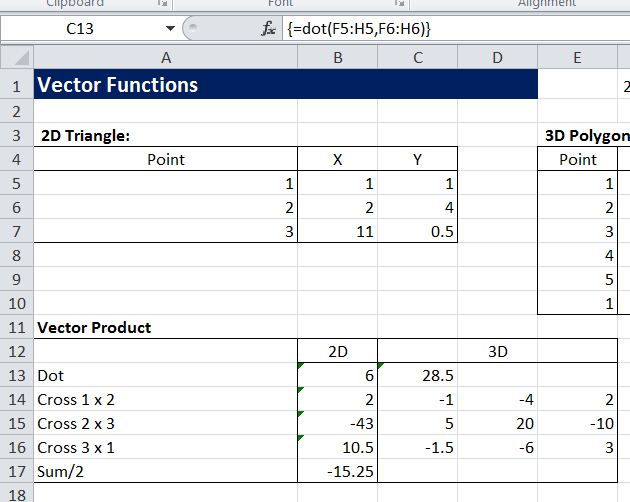
Task: Select row 17 header
Action: coord(16,472)
